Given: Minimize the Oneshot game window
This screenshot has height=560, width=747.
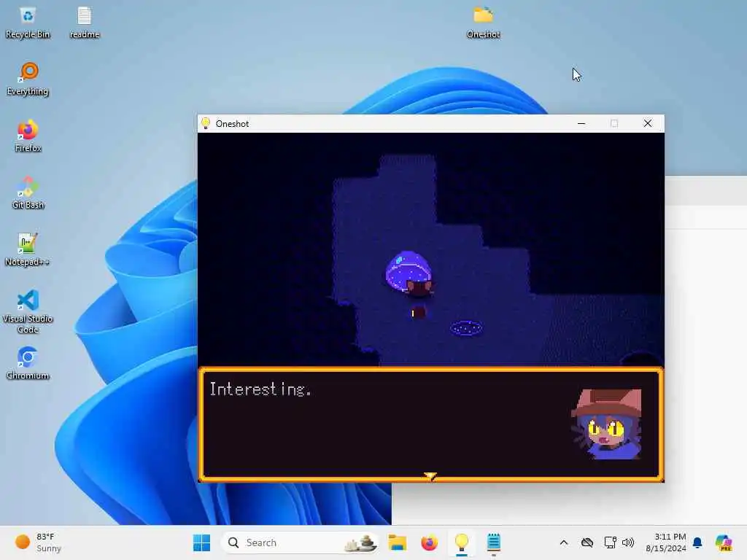Looking at the screenshot, I should point(581,123).
